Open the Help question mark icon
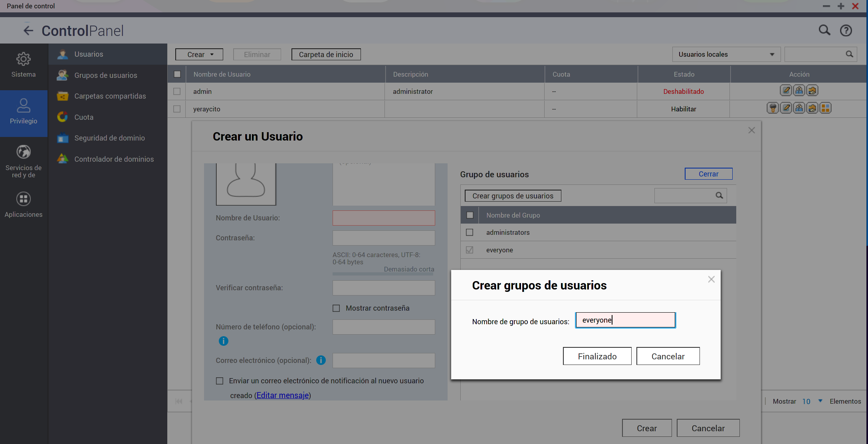The height and width of the screenshot is (444, 868). [846, 31]
